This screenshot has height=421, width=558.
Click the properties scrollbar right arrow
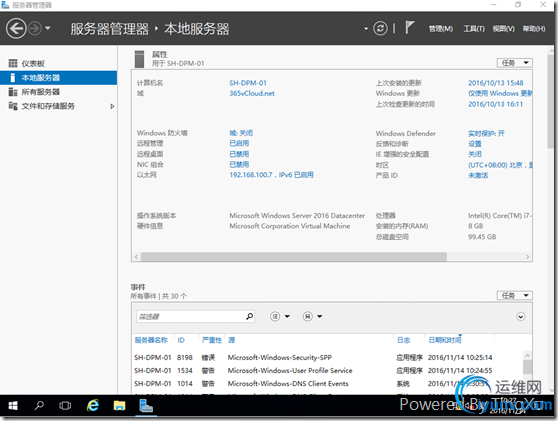[527, 257]
